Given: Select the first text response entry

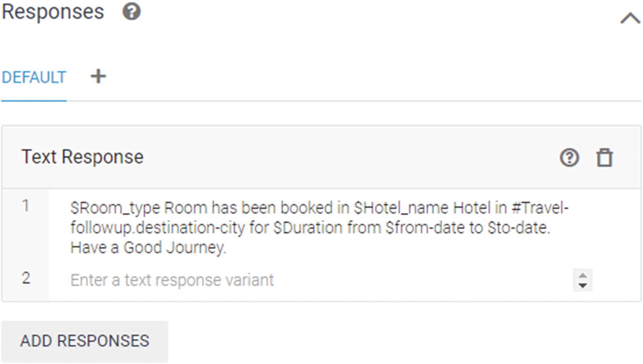Looking at the screenshot, I should click(320, 228).
